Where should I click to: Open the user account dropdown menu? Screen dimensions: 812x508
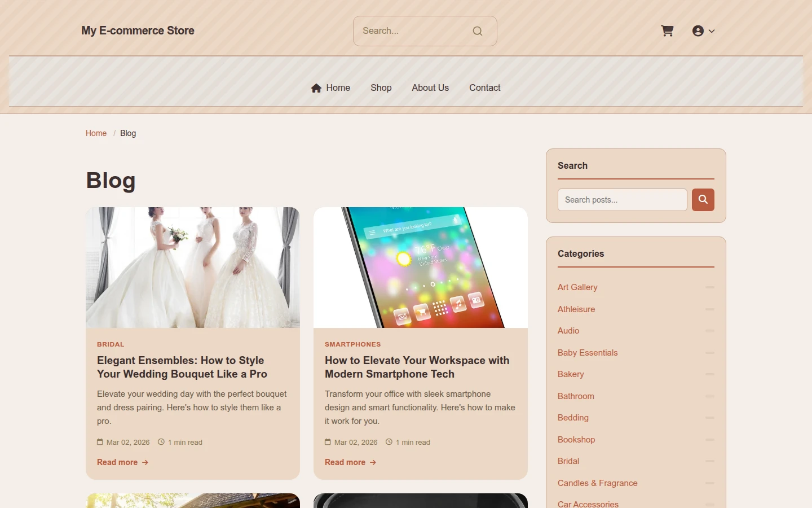[x=703, y=31]
